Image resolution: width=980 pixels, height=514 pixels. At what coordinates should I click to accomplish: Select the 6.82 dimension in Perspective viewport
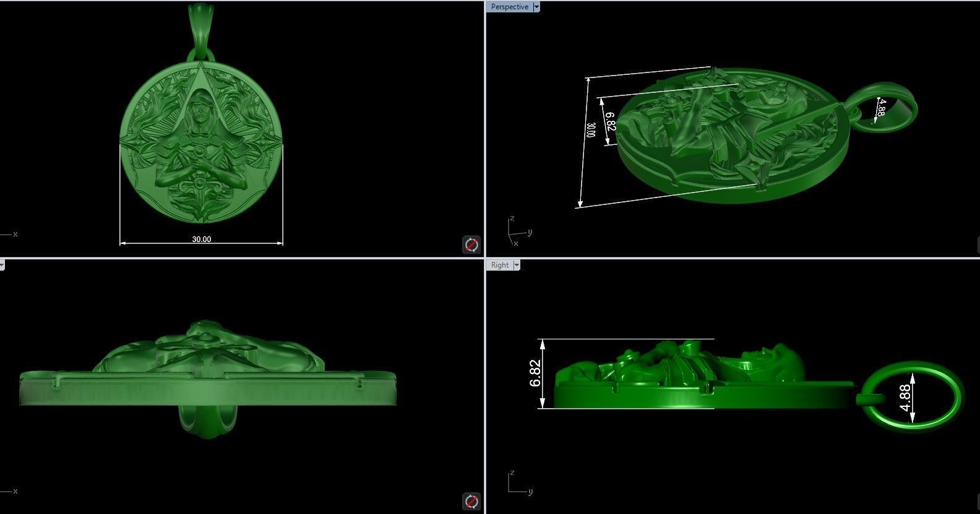pos(609,121)
